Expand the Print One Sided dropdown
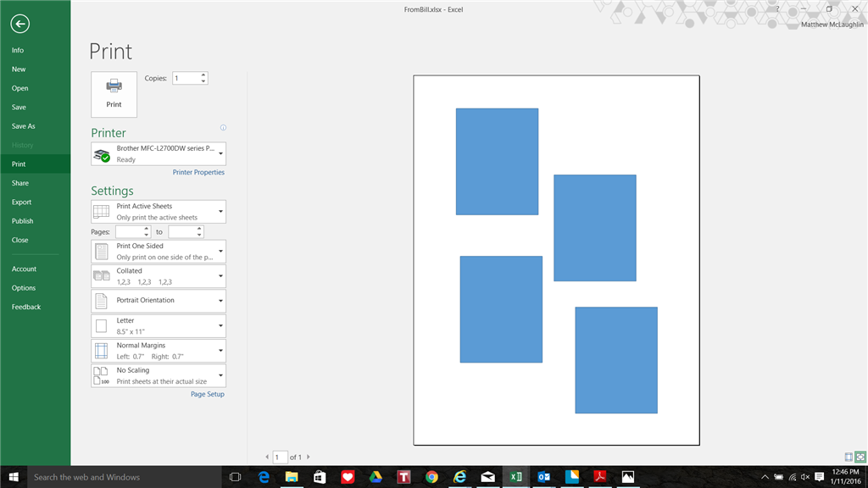868x488 pixels. pos(159,251)
